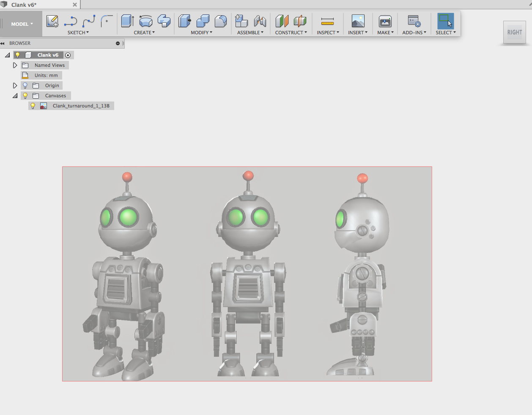Click the Canvases folder icon
This screenshot has height=415, width=532.
click(x=36, y=96)
